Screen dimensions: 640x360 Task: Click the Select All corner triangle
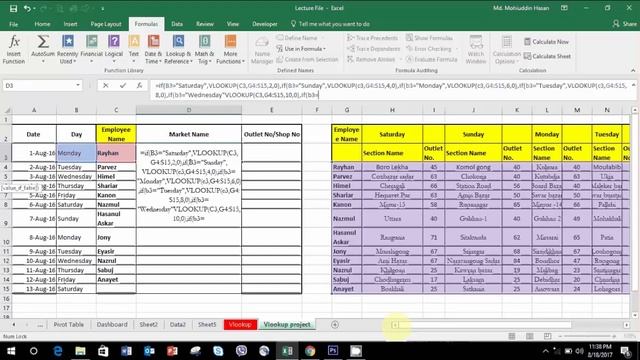click(7, 110)
